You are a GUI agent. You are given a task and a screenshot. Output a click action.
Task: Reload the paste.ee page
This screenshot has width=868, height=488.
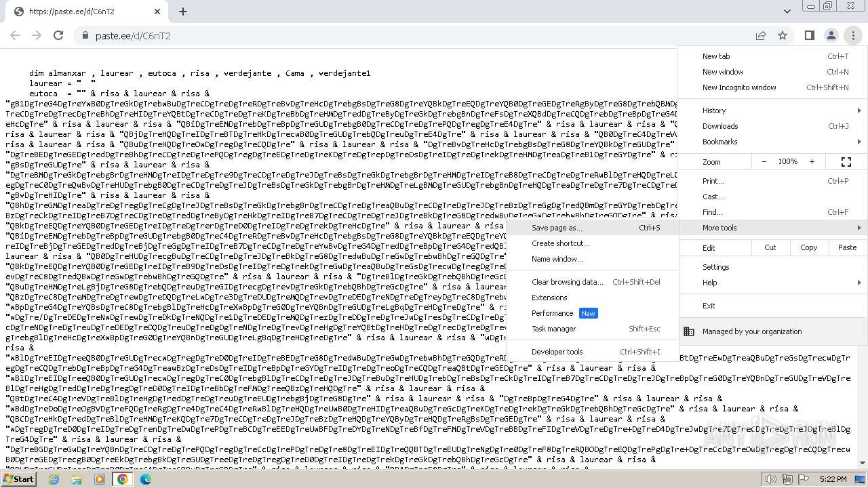[58, 35]
